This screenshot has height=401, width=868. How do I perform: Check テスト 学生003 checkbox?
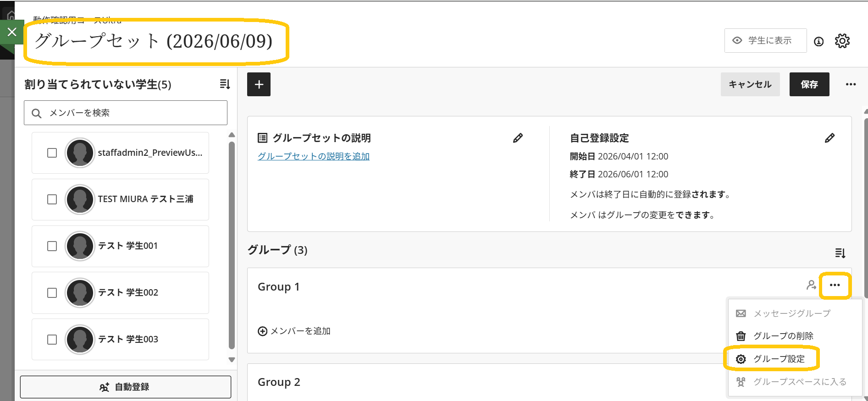point(52,340)
